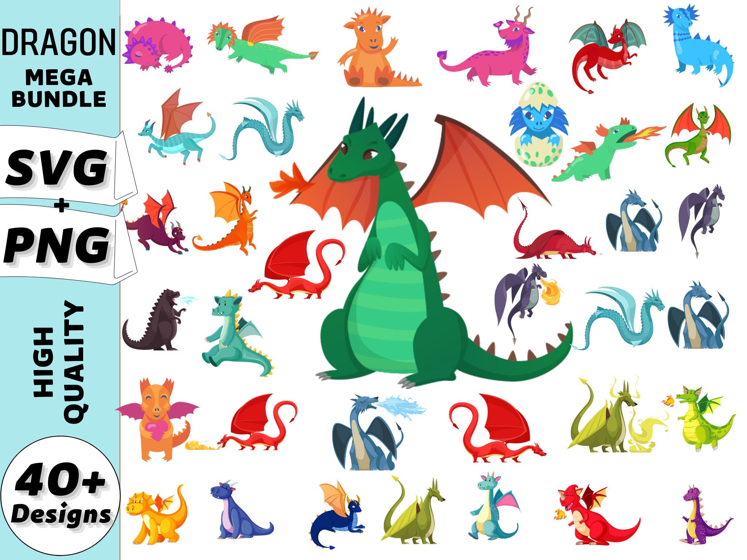The image size is (747, 560).
Task: Click the "MEGA BUNDLE" heading
Action: coord(59,89)
